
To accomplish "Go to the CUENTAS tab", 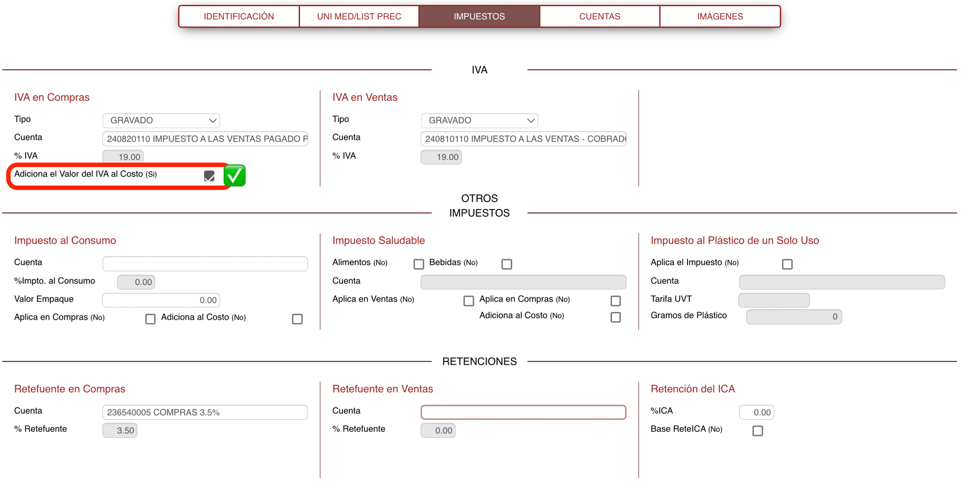I will pyautogui.click(x=599, y=17).
